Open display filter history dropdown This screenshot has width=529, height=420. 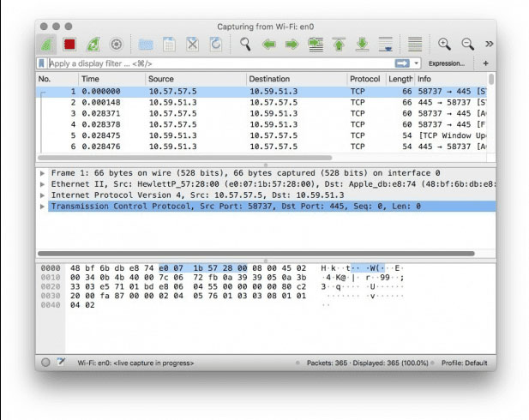(417, 63)
